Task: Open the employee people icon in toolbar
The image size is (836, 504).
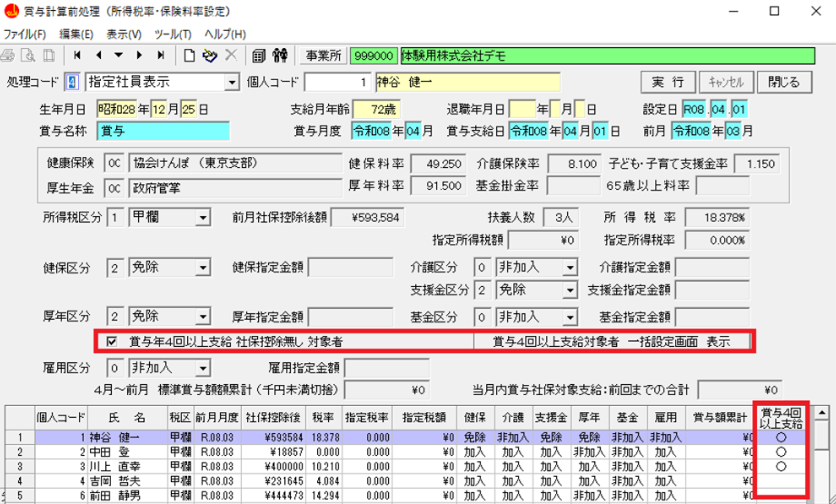Action: [280, 55]
